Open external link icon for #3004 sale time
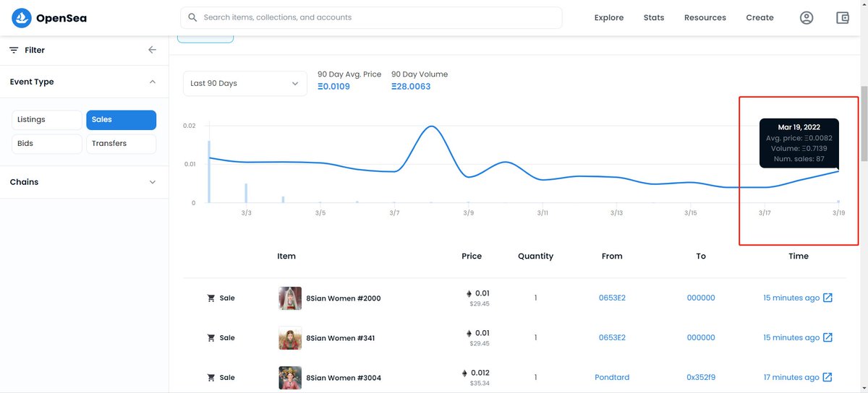This screenshot has width=868, height=393. (x=828, y=377)
